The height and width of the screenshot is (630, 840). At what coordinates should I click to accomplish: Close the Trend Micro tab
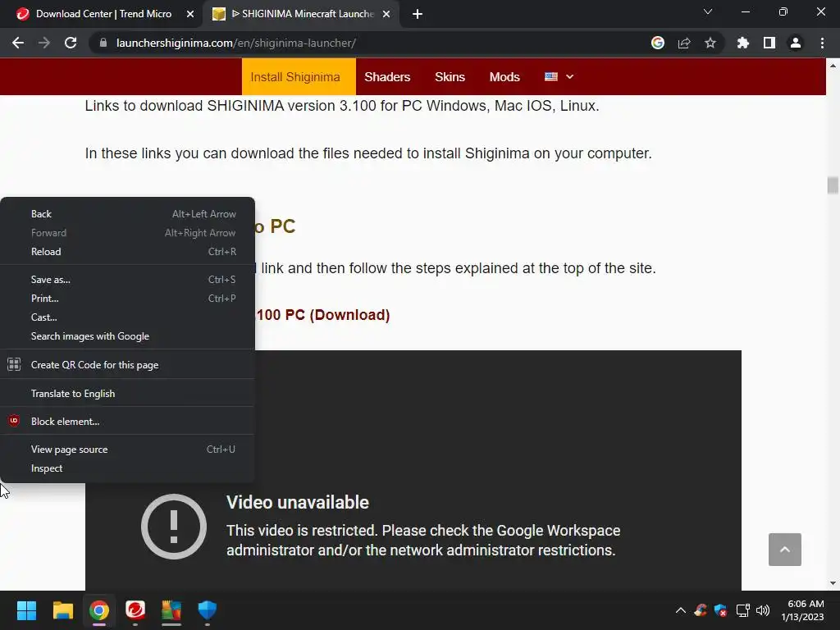(190, 15)
